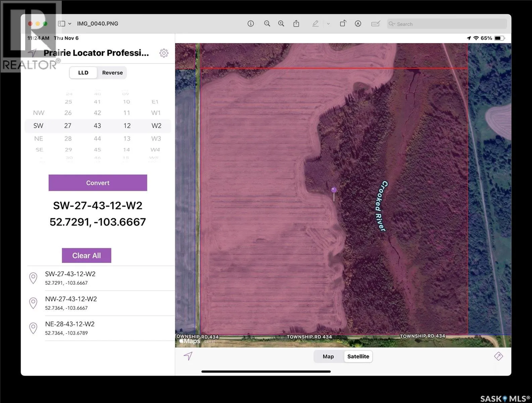The height and width of the screenshot is (403, 532).
Task: Switch map view to Map mode
Action: [x=328, y=357]
